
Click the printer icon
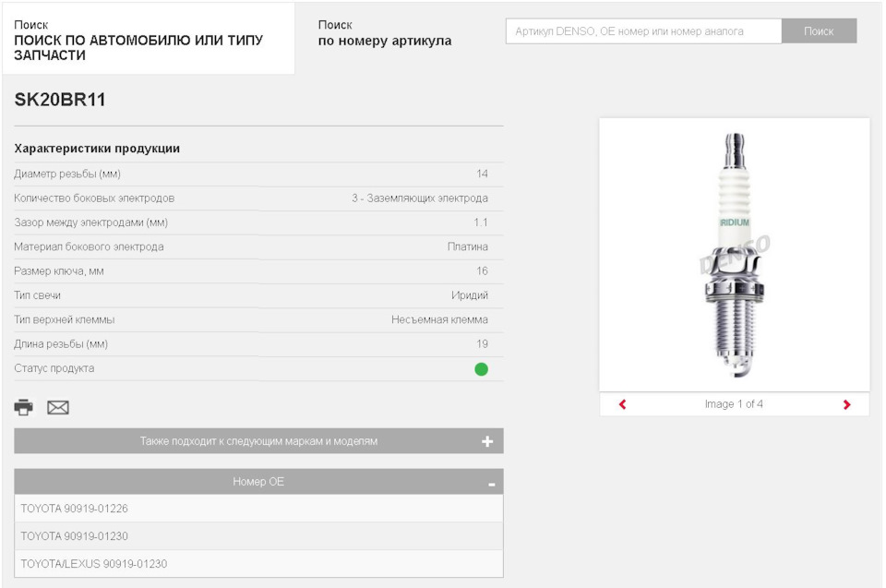(x=24, y=407)
